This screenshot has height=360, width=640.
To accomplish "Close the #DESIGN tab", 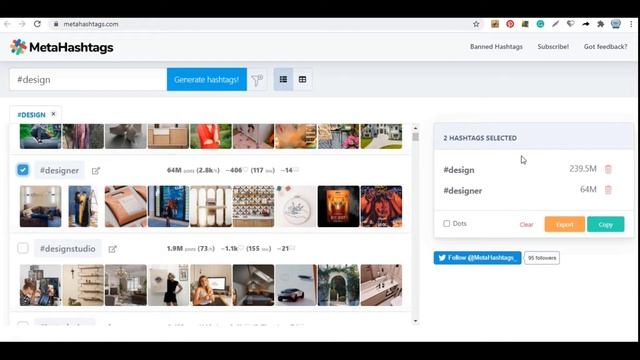I will (53, 114).
